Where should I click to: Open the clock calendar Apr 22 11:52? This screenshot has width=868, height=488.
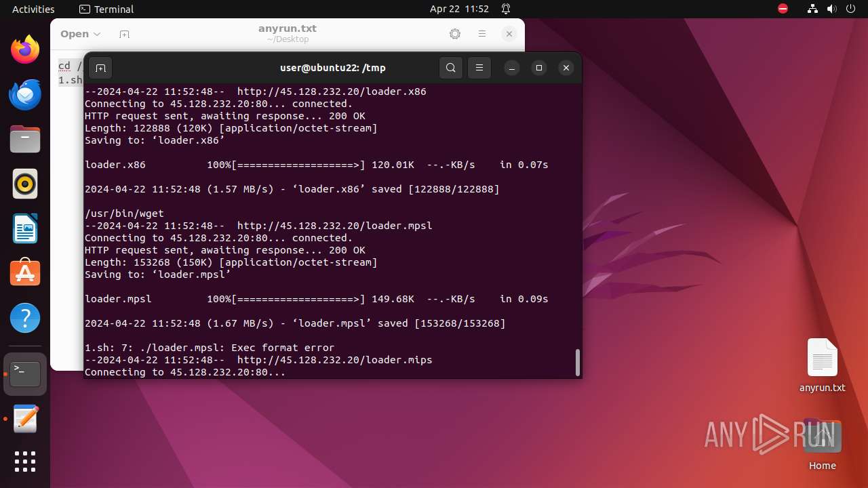(459, 9)
